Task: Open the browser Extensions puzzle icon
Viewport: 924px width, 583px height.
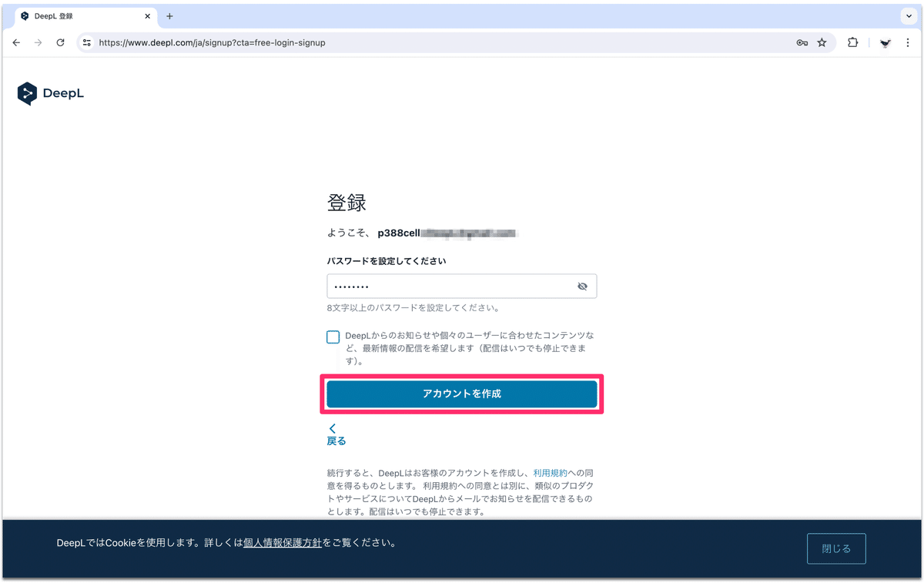Action: click(852, 42)
